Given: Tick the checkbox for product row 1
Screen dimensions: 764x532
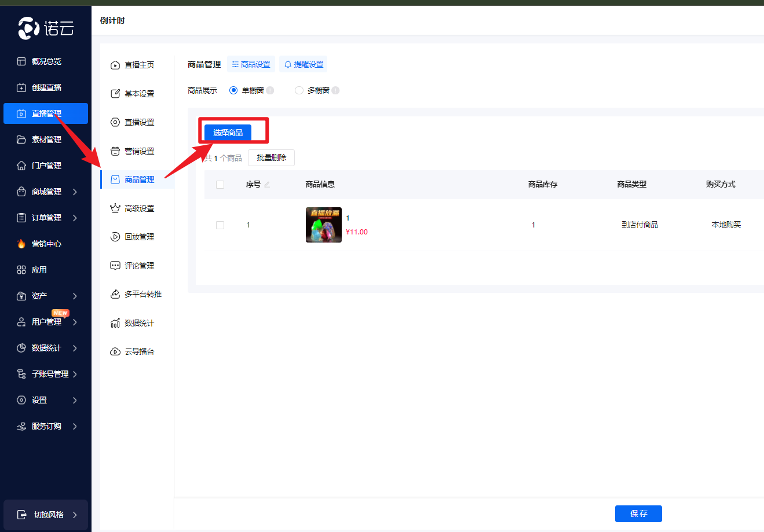Looking at the screenshot, I should click(x=220, y=225).
